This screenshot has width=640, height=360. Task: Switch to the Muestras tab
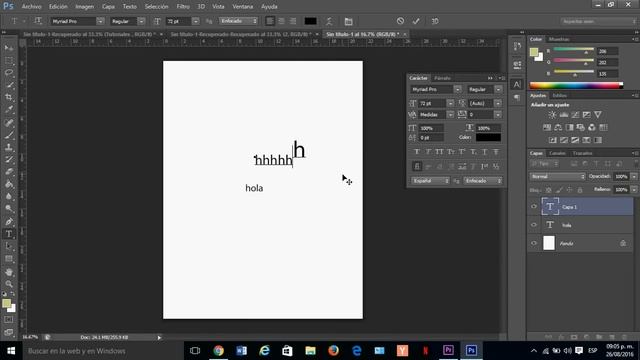pyautogui.click(x=559, y=39)
